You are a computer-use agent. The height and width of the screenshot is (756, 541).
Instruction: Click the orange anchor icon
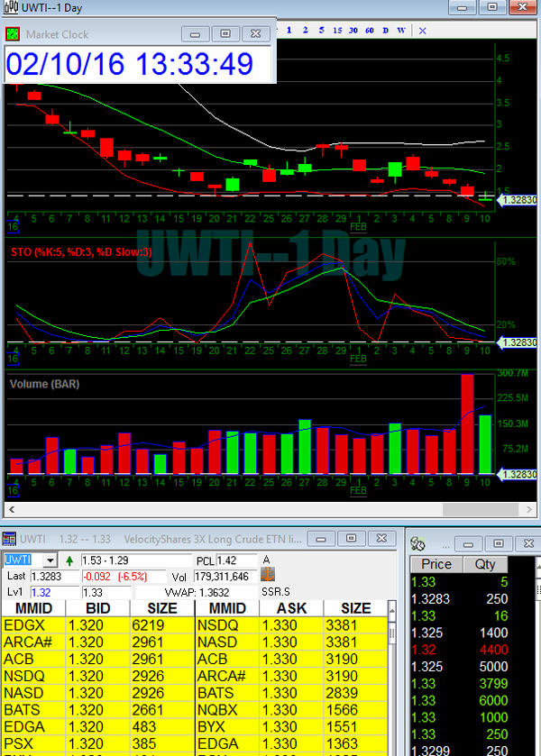point(268,574)
